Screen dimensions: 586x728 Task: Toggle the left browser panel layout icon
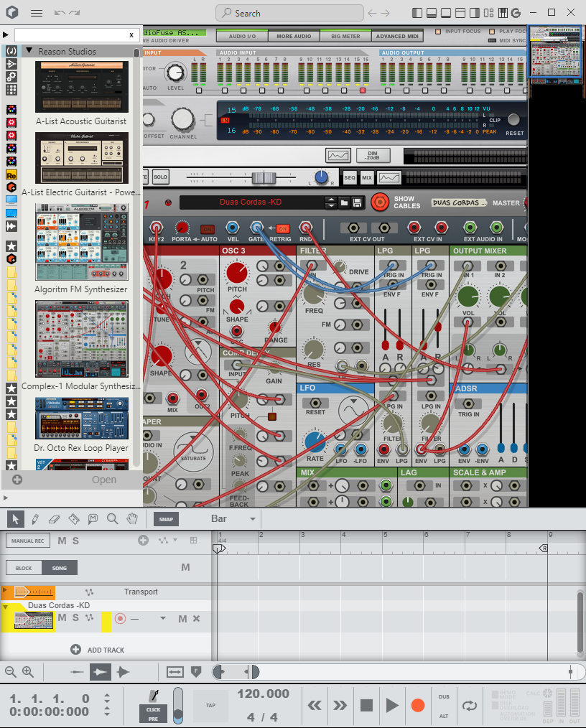(x=417, y=13)
